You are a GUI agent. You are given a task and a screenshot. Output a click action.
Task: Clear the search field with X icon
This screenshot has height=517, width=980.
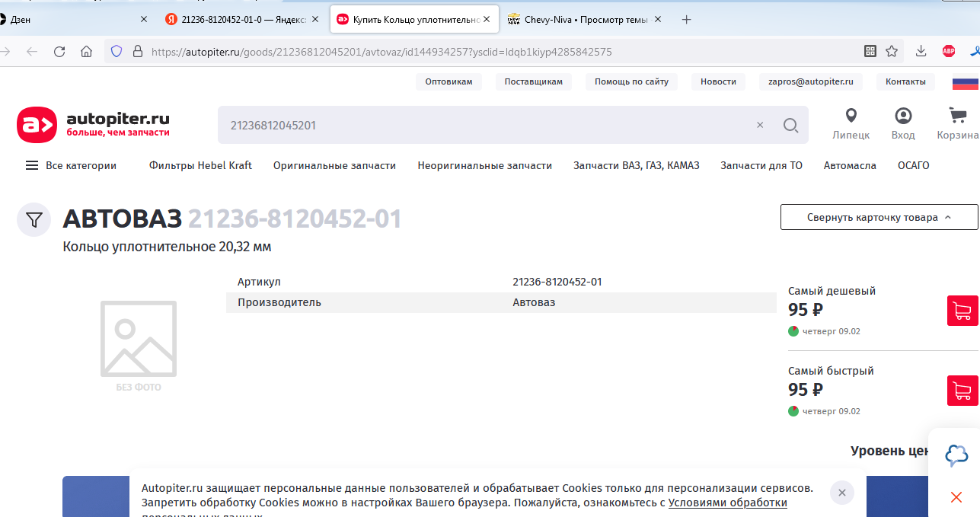[x=760, y=125]
